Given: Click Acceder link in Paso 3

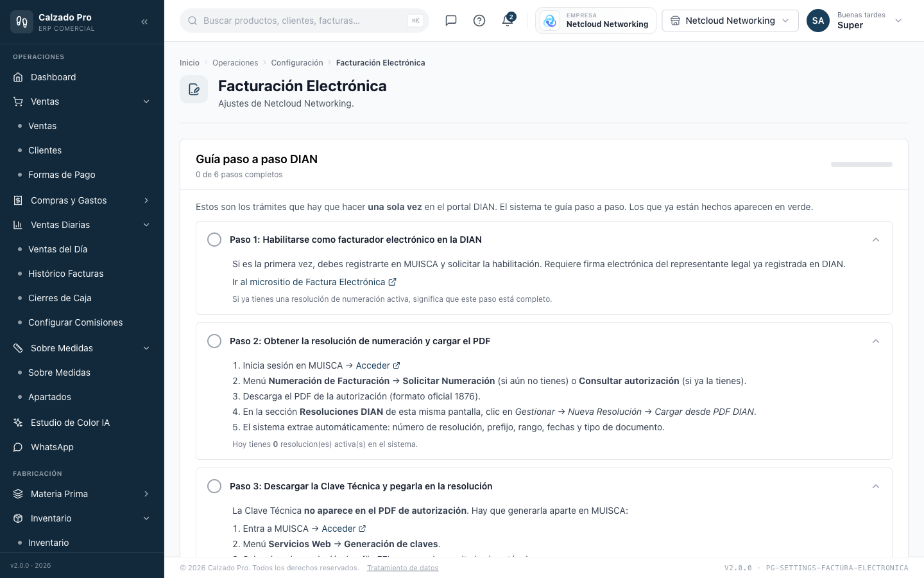Looking at the screenshot, I should [x=344, y=529].
